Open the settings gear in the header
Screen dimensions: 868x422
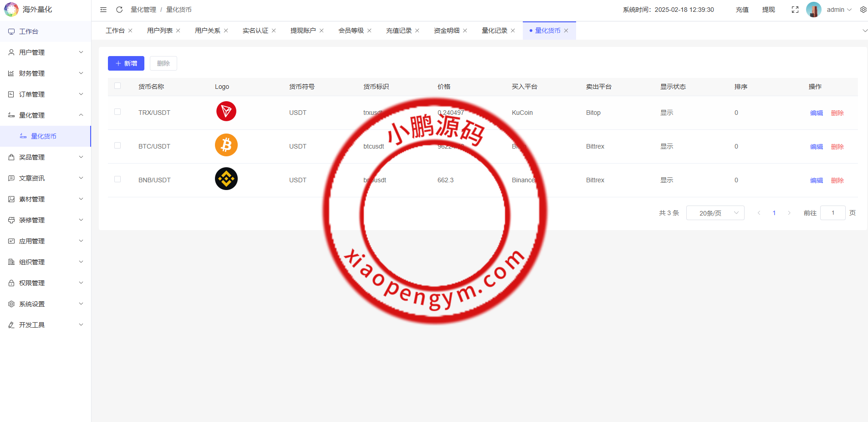click(x=863, y=10)
